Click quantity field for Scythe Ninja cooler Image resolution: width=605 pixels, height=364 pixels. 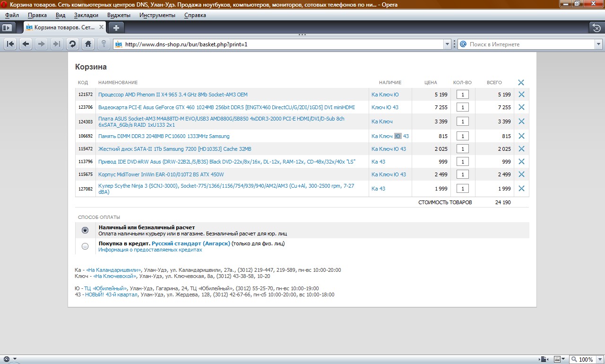[x=462, y=189]
